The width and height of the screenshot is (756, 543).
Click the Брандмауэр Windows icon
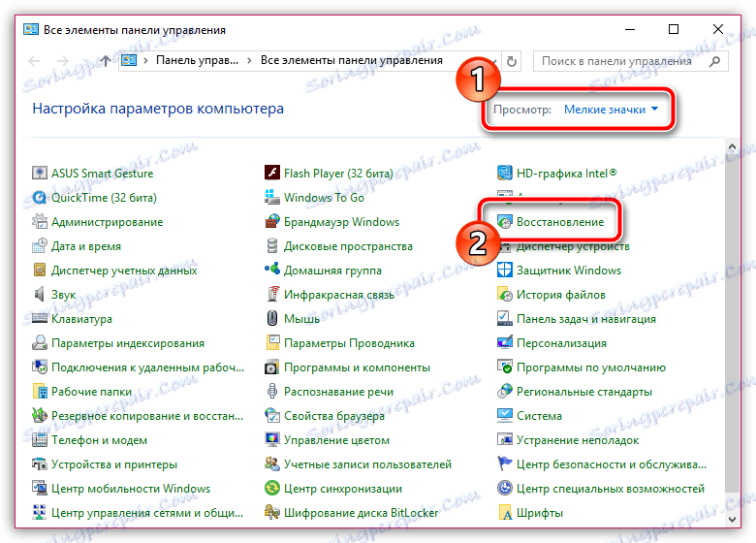point(272,221)
